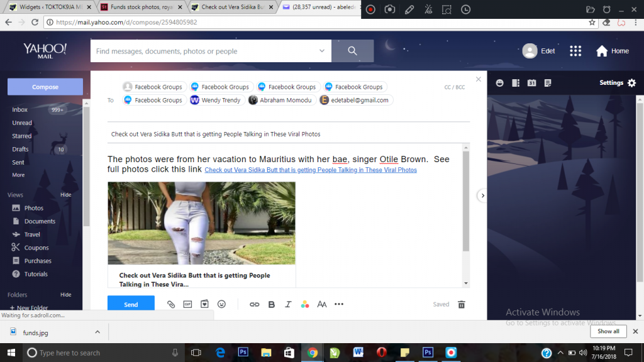Open Microsoft Edge from taskbar
The height and width of the screenshot is (362, 644).
tap(221, 353)
